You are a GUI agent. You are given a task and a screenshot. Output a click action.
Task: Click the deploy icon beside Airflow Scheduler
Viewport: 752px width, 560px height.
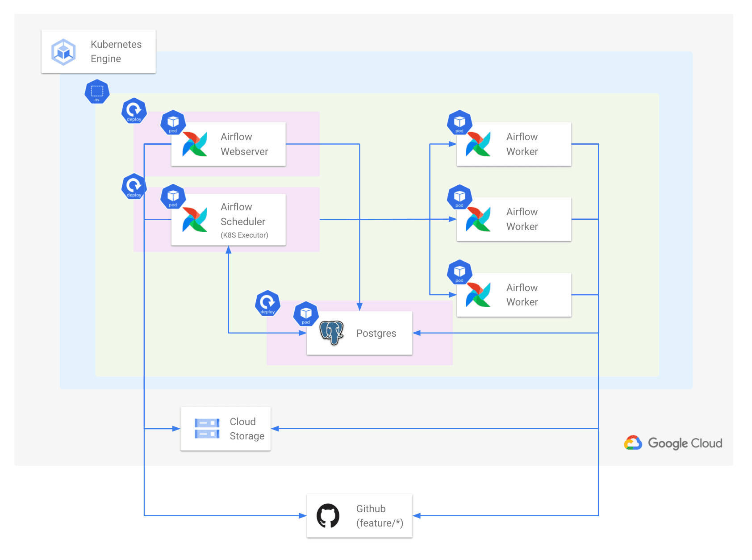click(x=134, y=186)
